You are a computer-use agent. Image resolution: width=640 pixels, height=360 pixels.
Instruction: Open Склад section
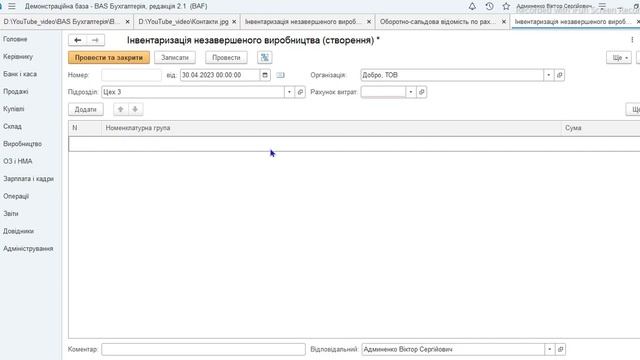(12, 127)
